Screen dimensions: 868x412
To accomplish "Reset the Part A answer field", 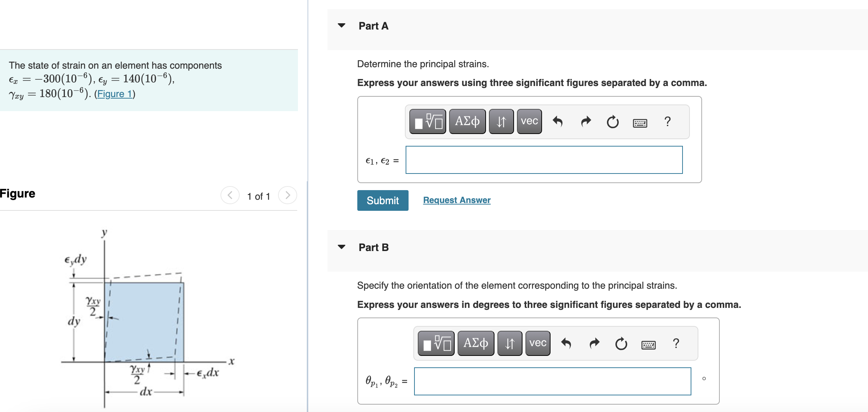I will point(612,122).
